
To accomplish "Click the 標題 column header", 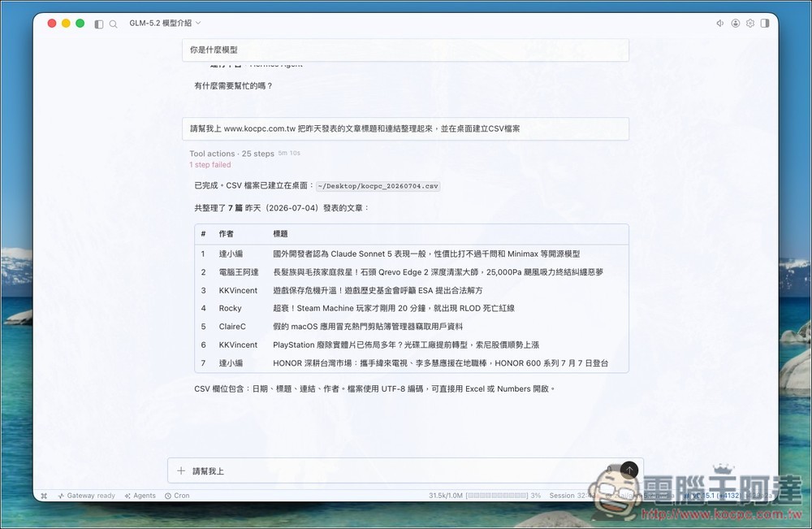I will tap(280, 234).
